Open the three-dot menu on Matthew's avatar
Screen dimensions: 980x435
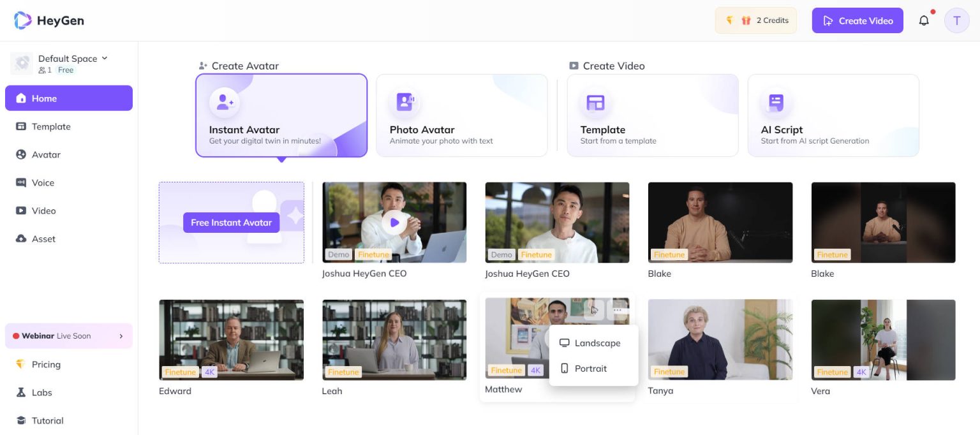pyautogui.click(x=617, y=309)
